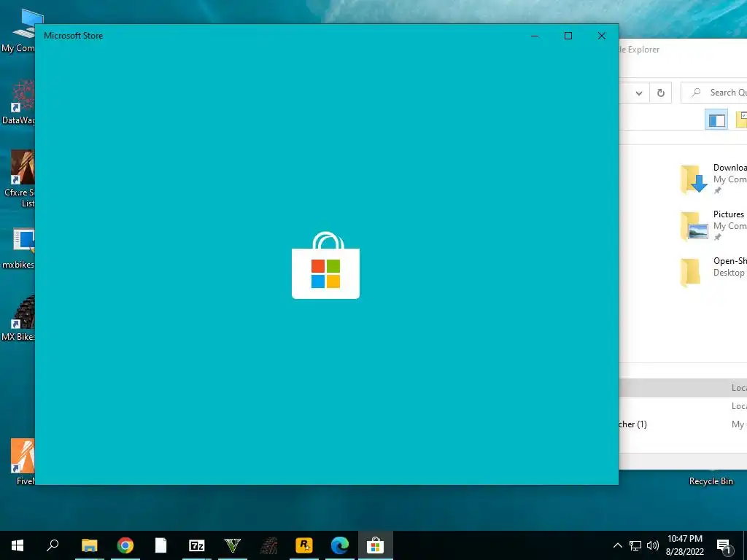Open the Pictures folder in File Explorer
This screenshot has height=560, width=747.
(x=713, y=225)
